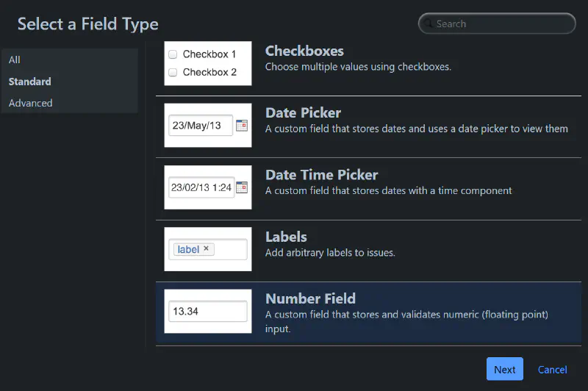This screenshot has width=588, height=391.
Task: Click the Next button
Action: pyautogui.click(x=505, y=369)
